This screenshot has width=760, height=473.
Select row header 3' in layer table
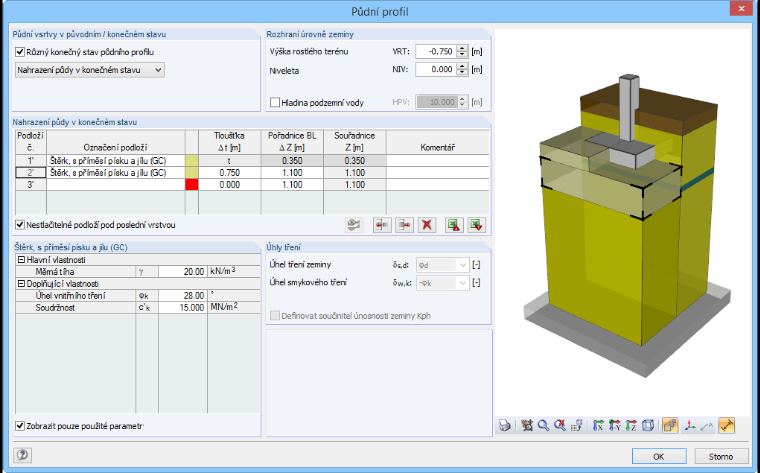click(31, 185)
